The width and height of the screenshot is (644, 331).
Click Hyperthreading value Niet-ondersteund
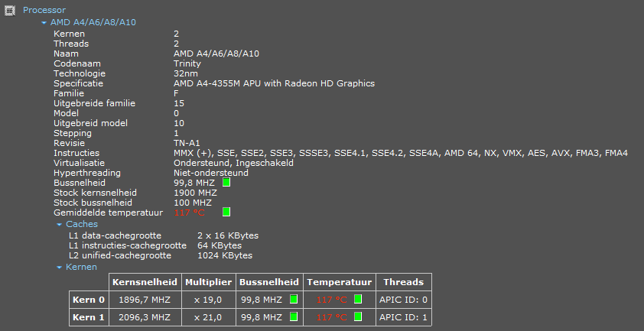[x=211, y=173]
